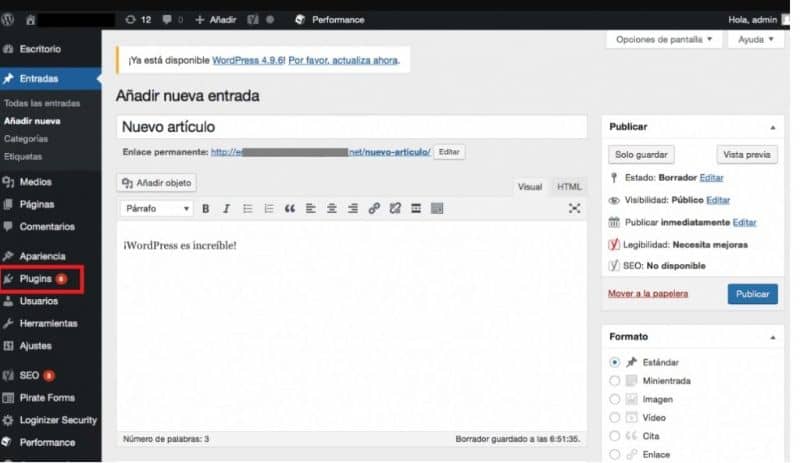
Task: Click the WordPress logo in admin bar
Action: 8,20
